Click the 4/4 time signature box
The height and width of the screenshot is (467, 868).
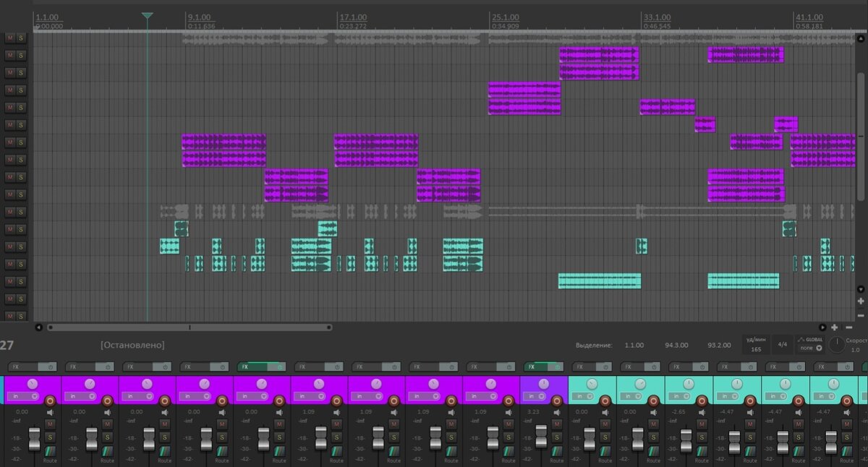point(781,344)
